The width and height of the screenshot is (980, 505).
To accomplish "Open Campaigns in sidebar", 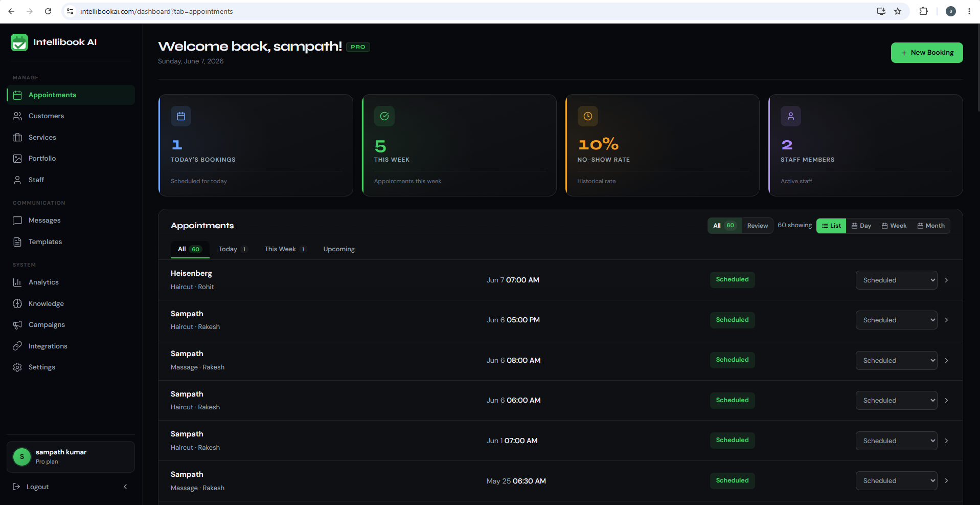I will tap(71, 325).
